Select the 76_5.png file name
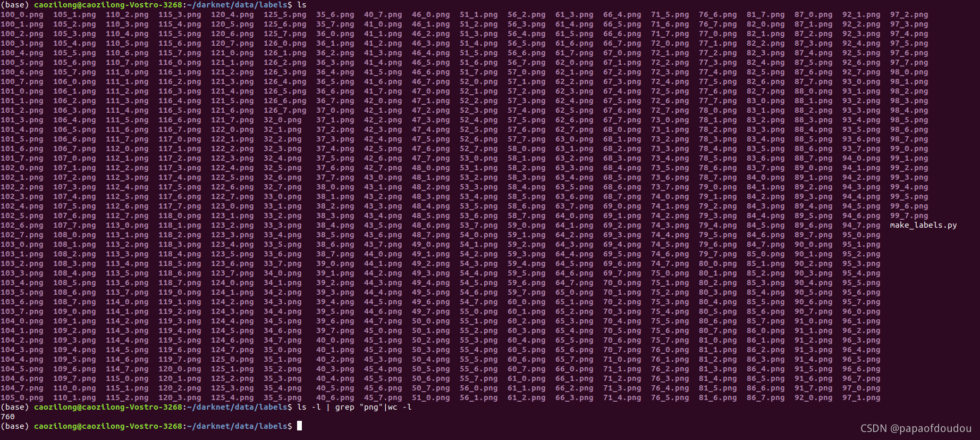This screenshot has width=980, height=440. (670, 397)
